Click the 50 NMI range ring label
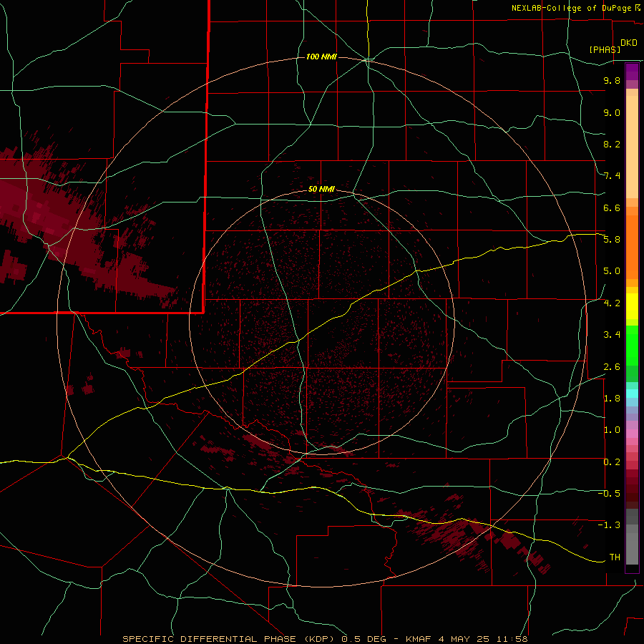Screen dimensions: 644x644 click(321, 189)
